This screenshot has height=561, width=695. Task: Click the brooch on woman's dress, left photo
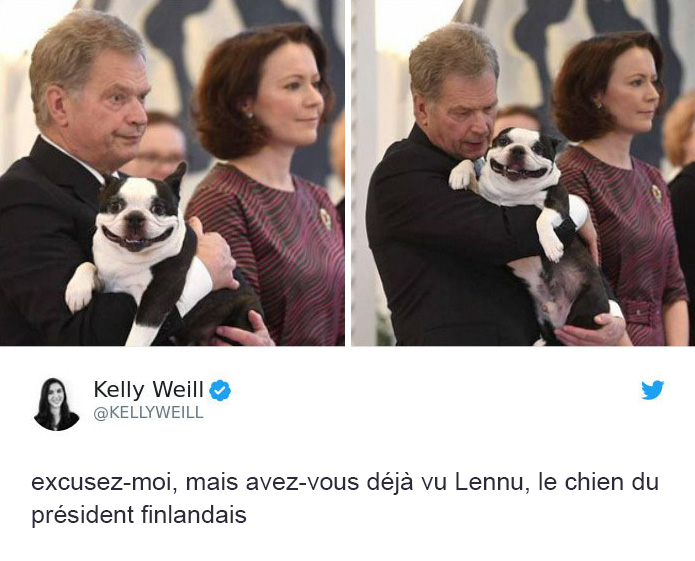[326, 219]
